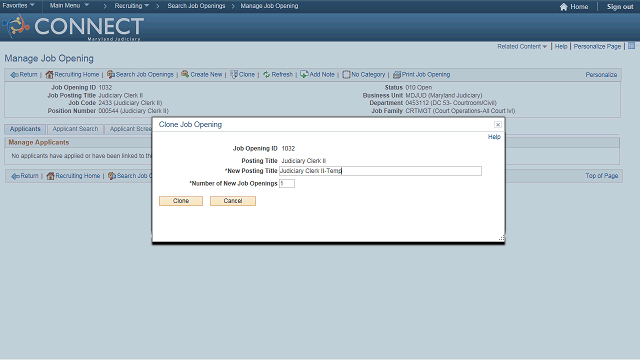Click the dialog resize grip corner
The image size is (640, 360).
pos(501,238)
